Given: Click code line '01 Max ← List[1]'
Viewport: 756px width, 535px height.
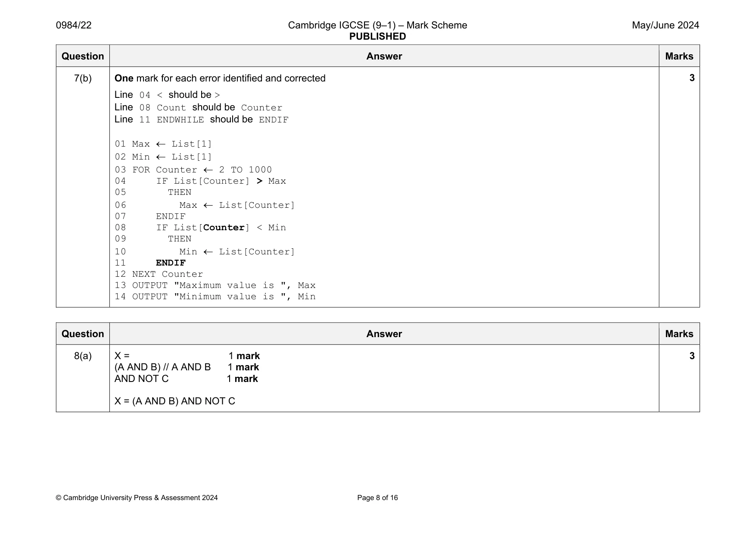Looking at the screenshot, I should point(163,144).
